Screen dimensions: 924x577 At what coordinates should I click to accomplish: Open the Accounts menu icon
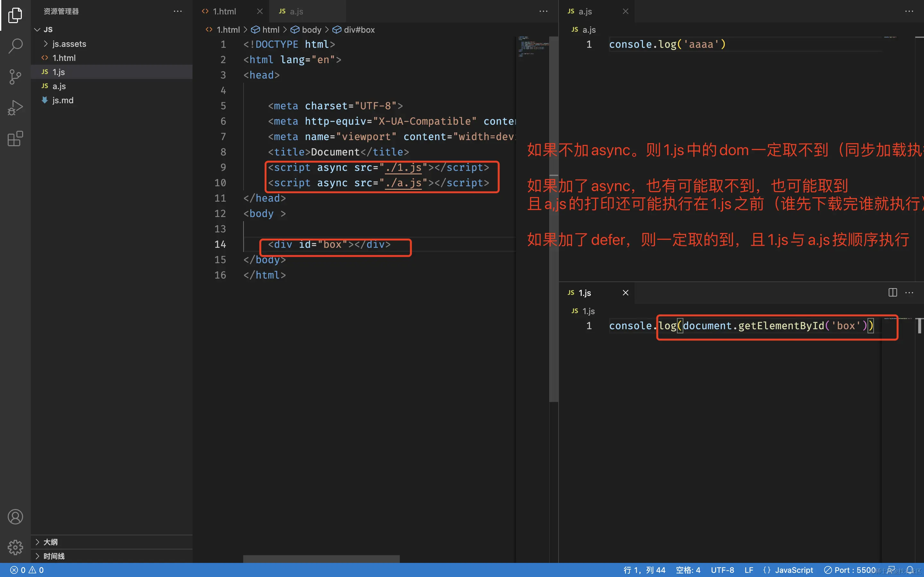tap(15, 517)
